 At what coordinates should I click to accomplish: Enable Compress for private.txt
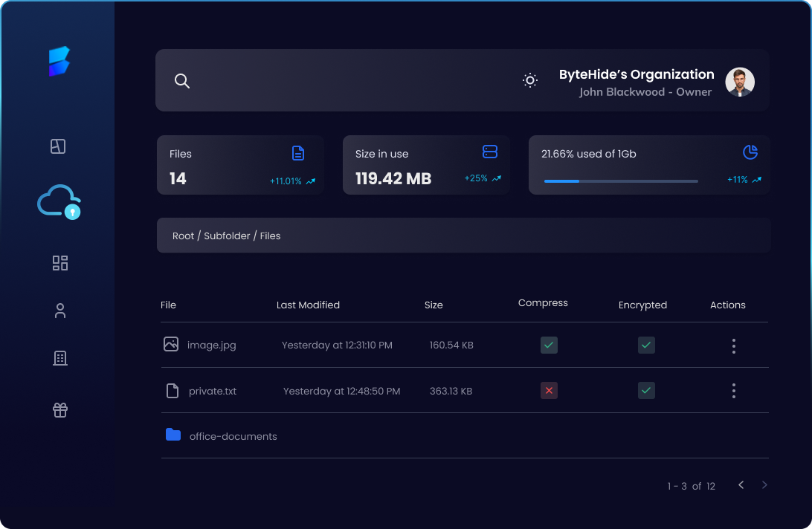pyautogui.click(x=549, y=390)
